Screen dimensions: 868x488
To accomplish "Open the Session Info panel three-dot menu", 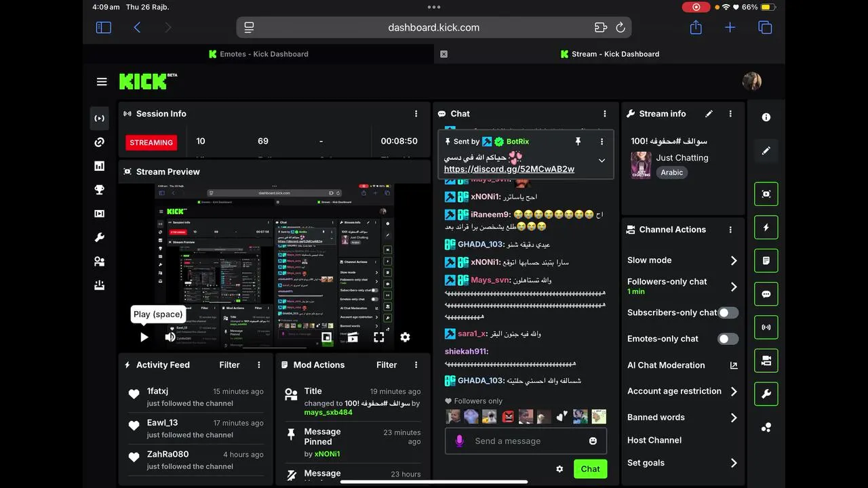I will click(x=416, y=114).
